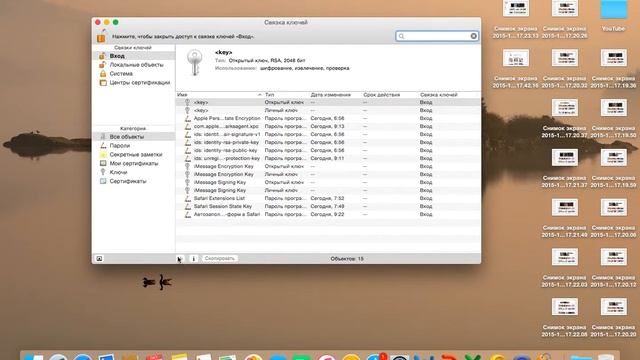Select the iMessage Signing Key "Личный ключ" row

coord(328,190)
